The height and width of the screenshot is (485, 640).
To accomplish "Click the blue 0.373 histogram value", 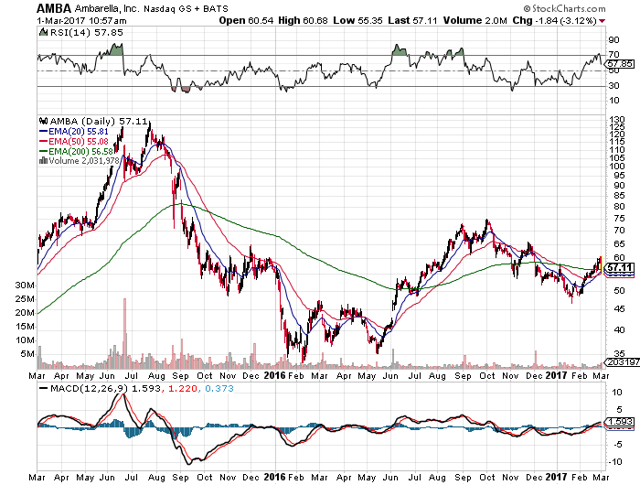I will [x=219, y=389].
